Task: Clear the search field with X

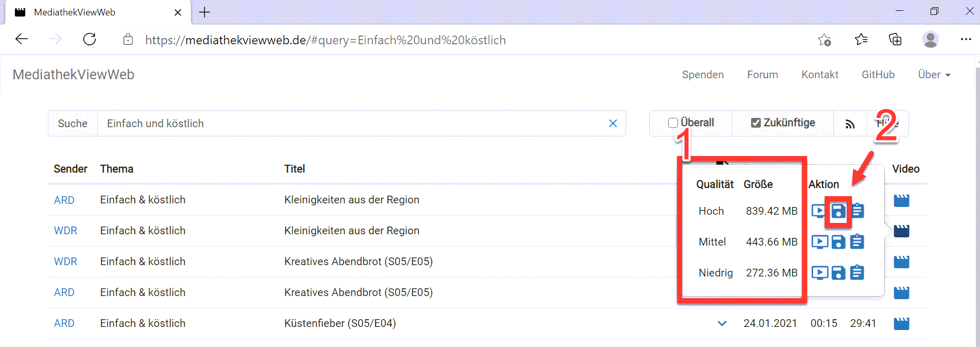Action: [613, 124]
